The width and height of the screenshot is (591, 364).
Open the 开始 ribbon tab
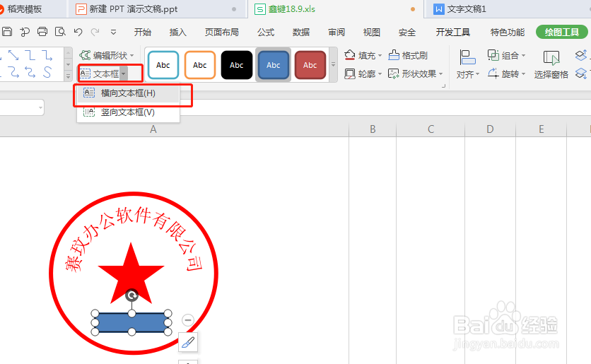pyautogui.click(x=143, y=33)
